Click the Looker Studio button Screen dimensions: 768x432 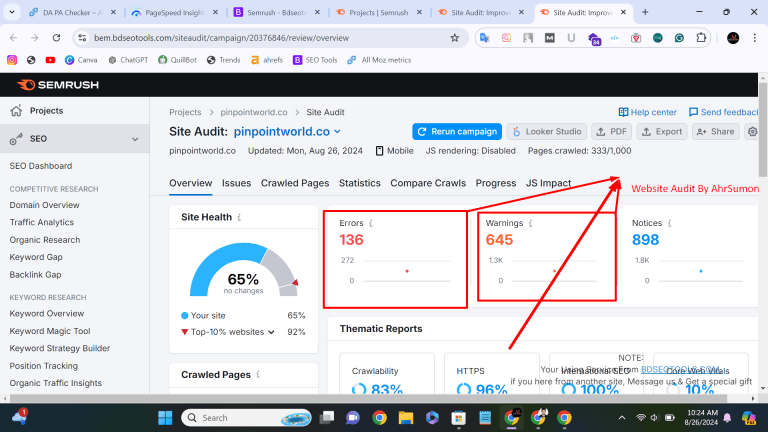pos(547,132)
